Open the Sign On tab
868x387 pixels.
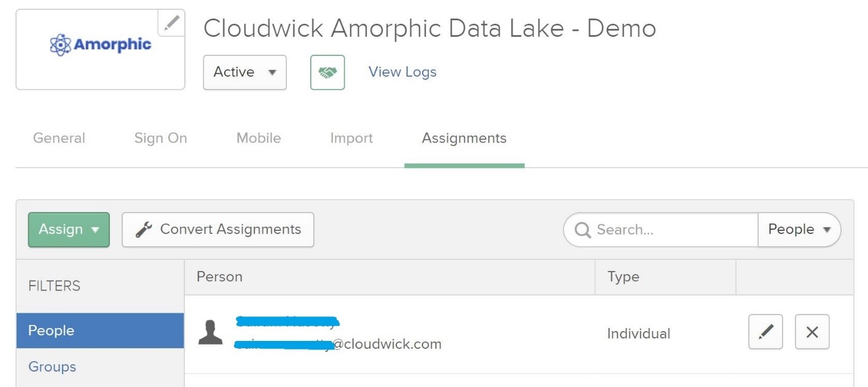[160, 138]
